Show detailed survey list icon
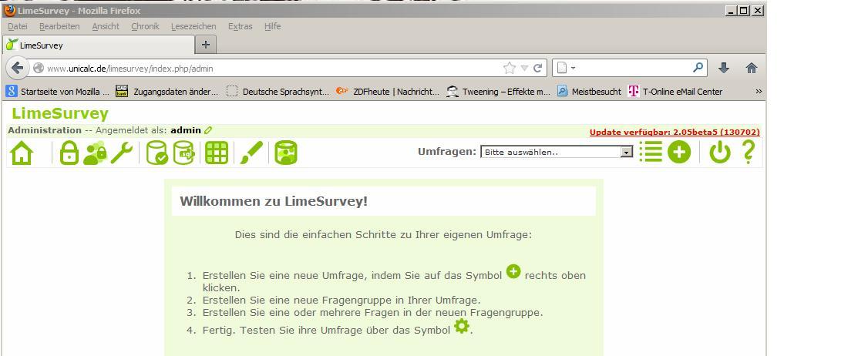The height and width of the screenshot is (356, 868). pyautogui.click(x=651, y=152)
